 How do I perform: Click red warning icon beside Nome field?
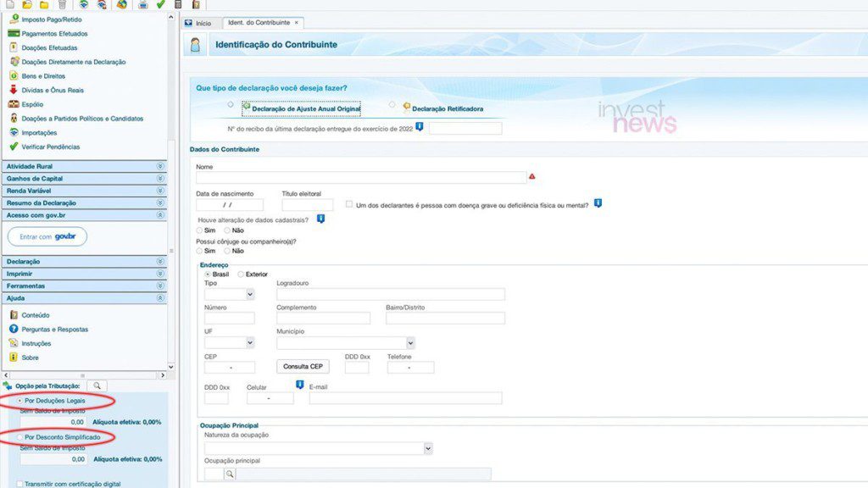point(532,176)
